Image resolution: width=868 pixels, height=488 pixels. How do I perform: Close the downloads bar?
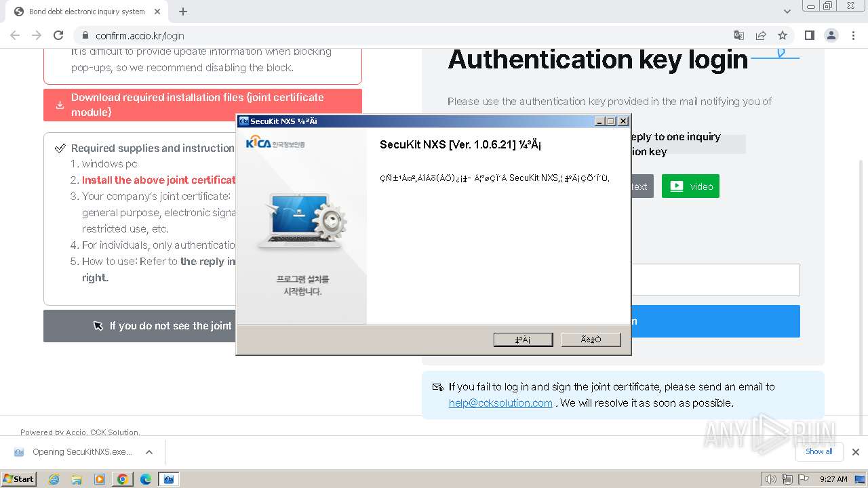coord(856,452)
